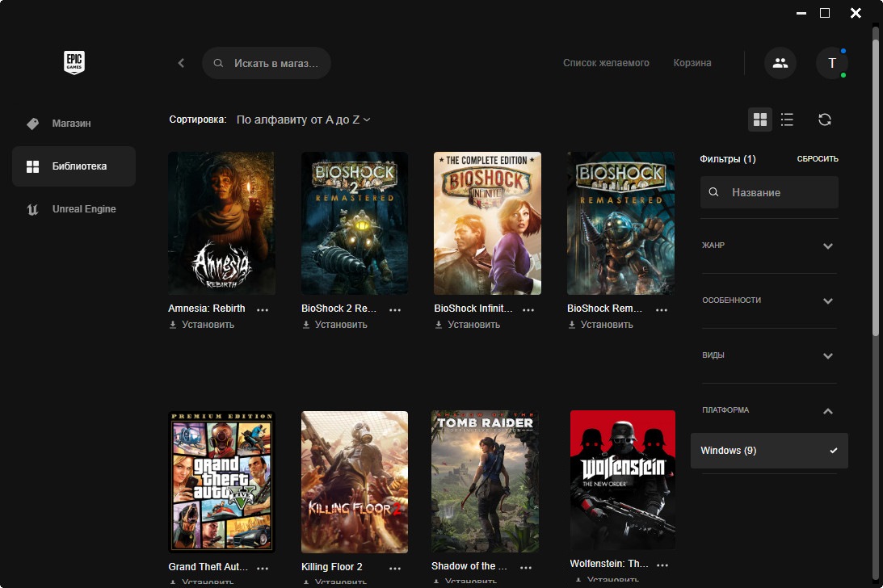Reset filters with СБРОСИТЬ

(x=817, y=159)
